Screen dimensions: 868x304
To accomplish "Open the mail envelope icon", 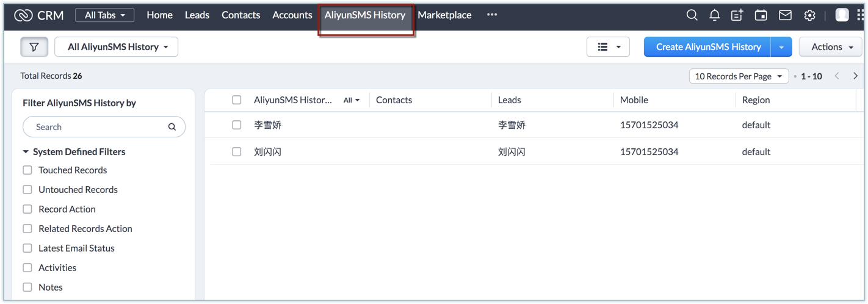I will [x=785, y=15].
